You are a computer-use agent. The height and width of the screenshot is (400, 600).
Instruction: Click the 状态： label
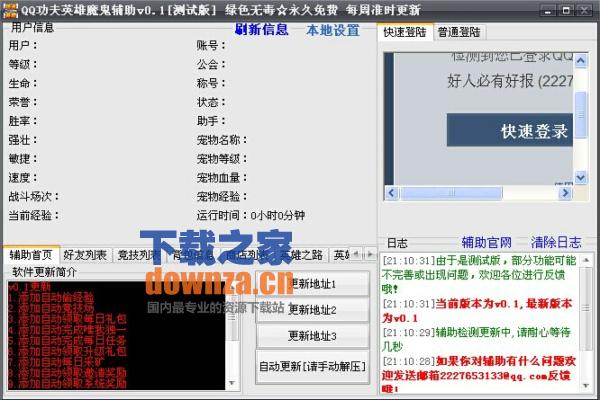pos(211,102)
